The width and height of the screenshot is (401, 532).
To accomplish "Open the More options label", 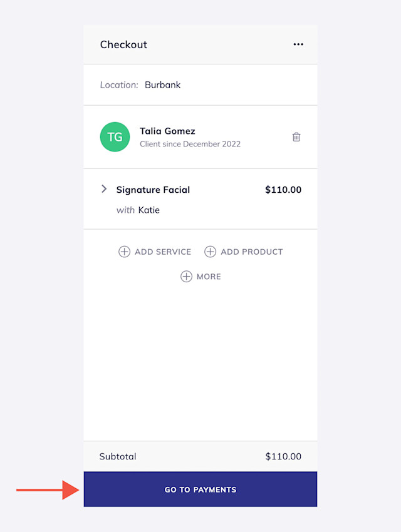I will click(x=209, y=277).
